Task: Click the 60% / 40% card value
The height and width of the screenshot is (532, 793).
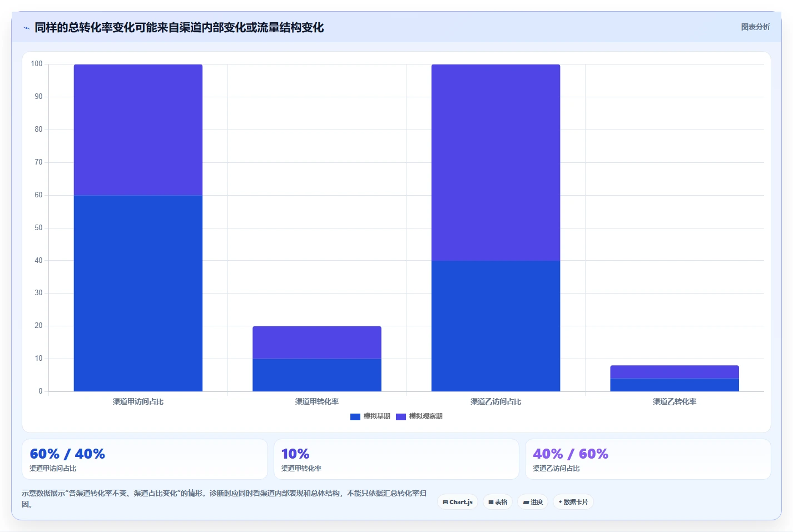Action: (x=67, y=454)
